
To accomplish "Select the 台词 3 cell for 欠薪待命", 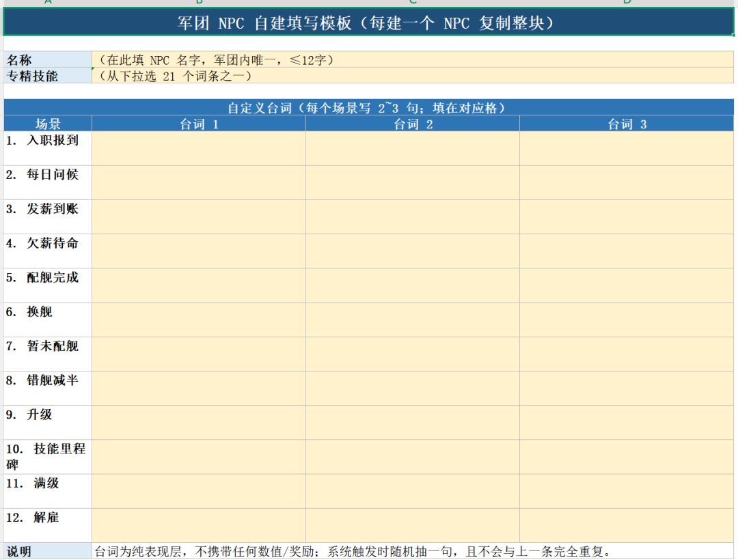I will [x=627, y=251].
